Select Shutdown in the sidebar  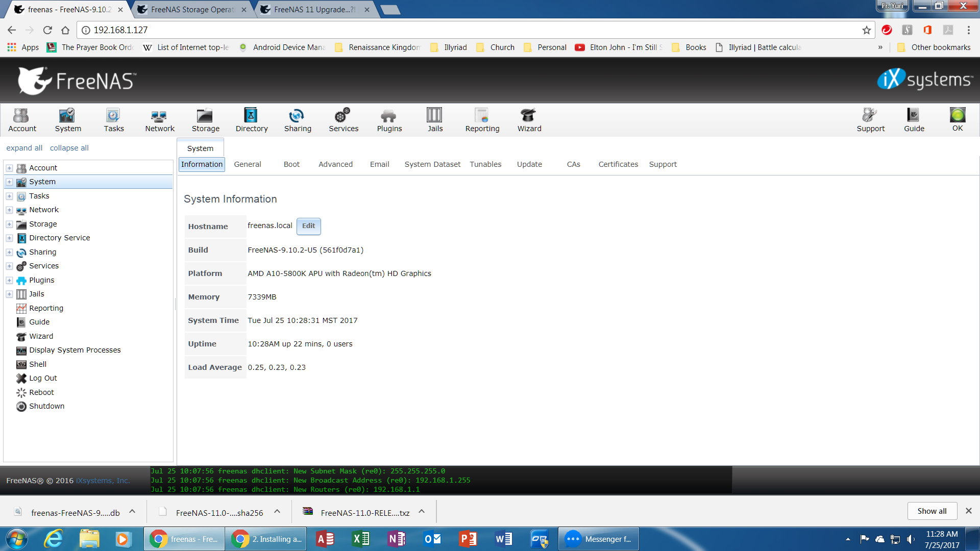coord(46,406)
